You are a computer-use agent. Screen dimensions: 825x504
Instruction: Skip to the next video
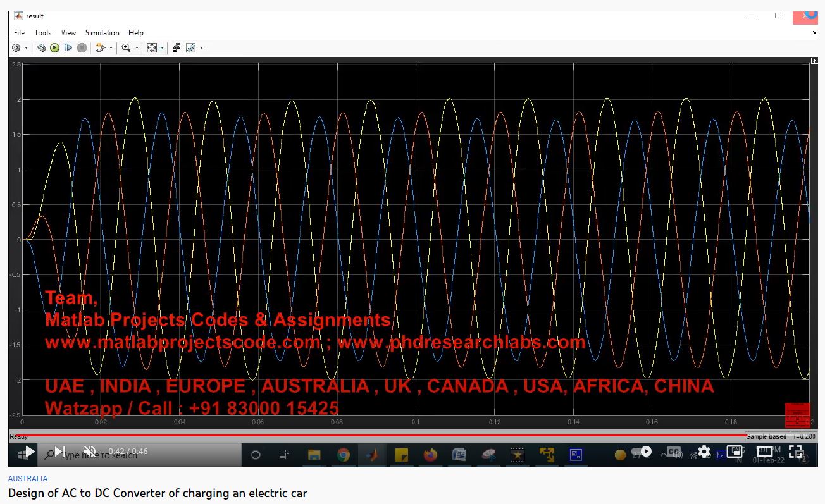pyautogui.click(x=60, y=452)
